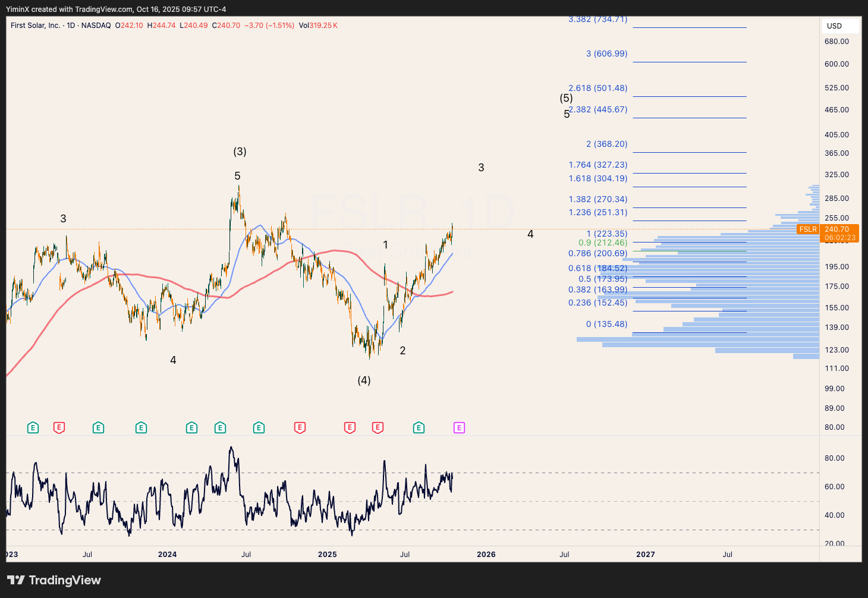Click the wave label 1 near mid-2025
Screen dimensions: 868x598
386,245
